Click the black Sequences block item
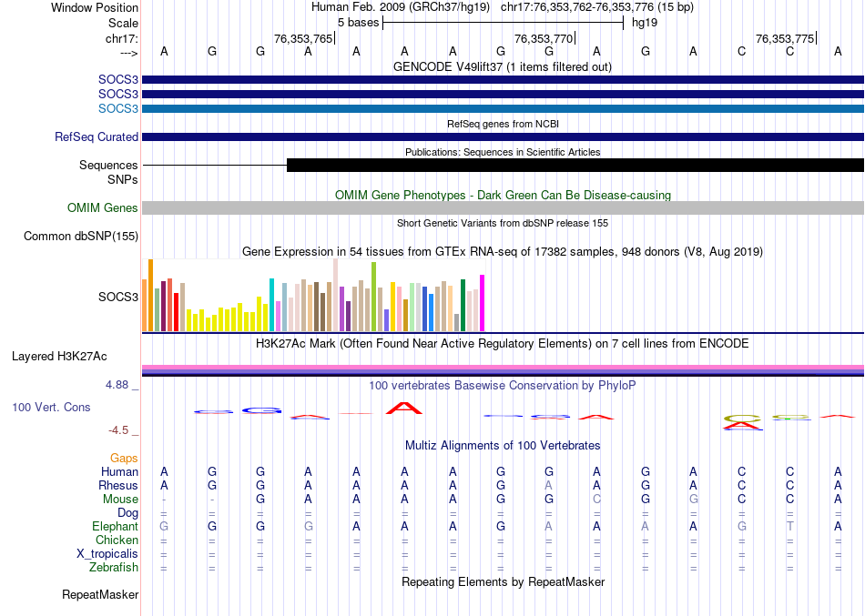Viewport: 865px width, 616px height. (x=575, y=165)
